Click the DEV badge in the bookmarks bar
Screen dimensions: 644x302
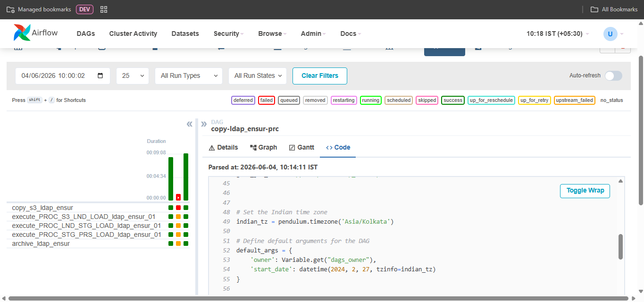coord(84,9)
